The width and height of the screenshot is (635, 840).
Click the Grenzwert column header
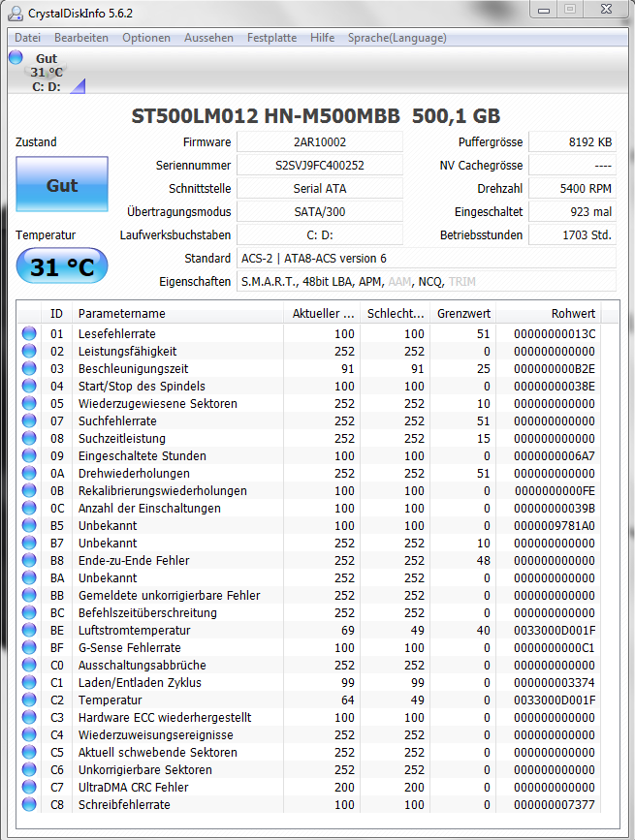[x=463, y=313]
